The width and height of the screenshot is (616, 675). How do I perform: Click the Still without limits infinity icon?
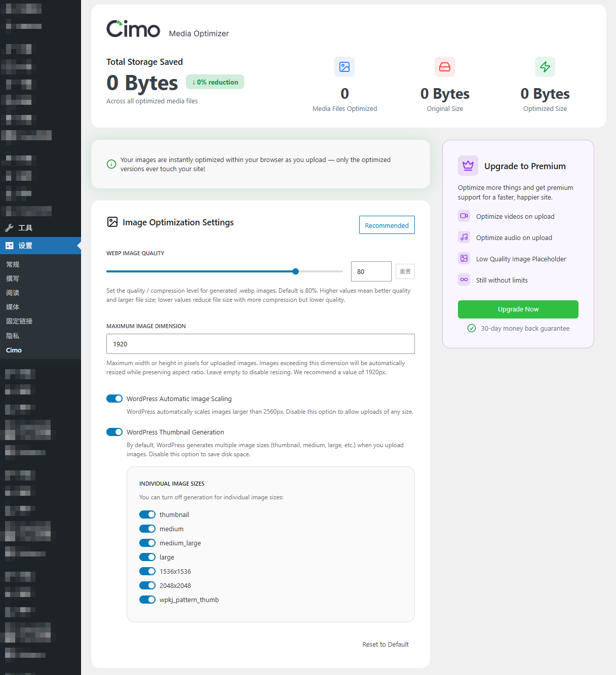click(464, 280)
